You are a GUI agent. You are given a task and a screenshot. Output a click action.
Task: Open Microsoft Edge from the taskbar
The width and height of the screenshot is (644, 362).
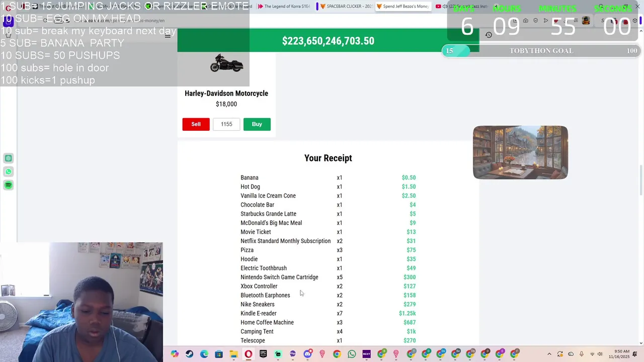click(204, 354)
